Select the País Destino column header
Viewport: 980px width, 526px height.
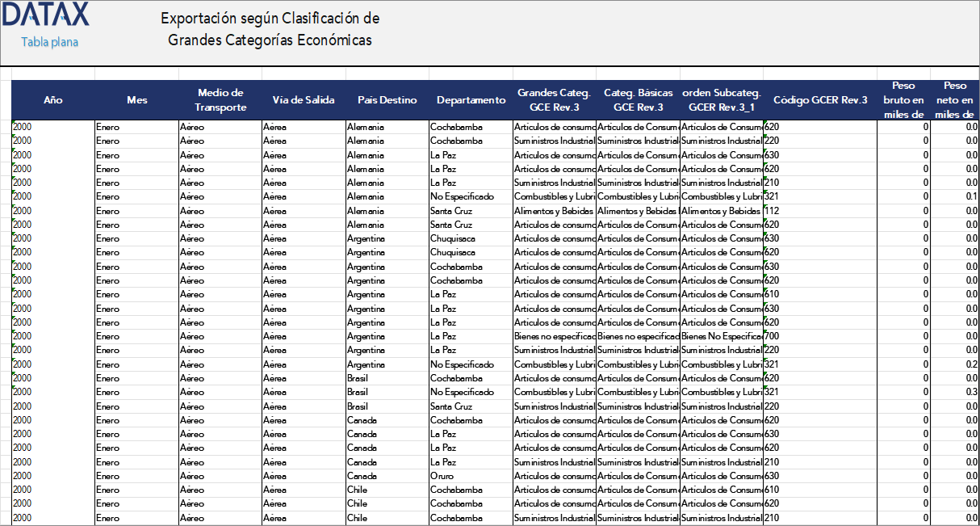(x=387, y=100)
